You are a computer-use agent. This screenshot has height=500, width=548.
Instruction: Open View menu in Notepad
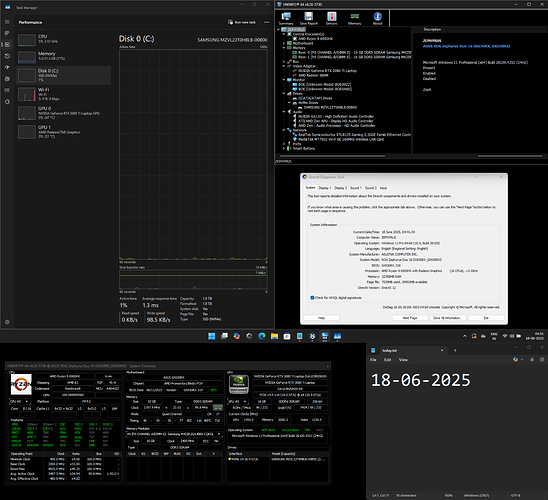403,360
